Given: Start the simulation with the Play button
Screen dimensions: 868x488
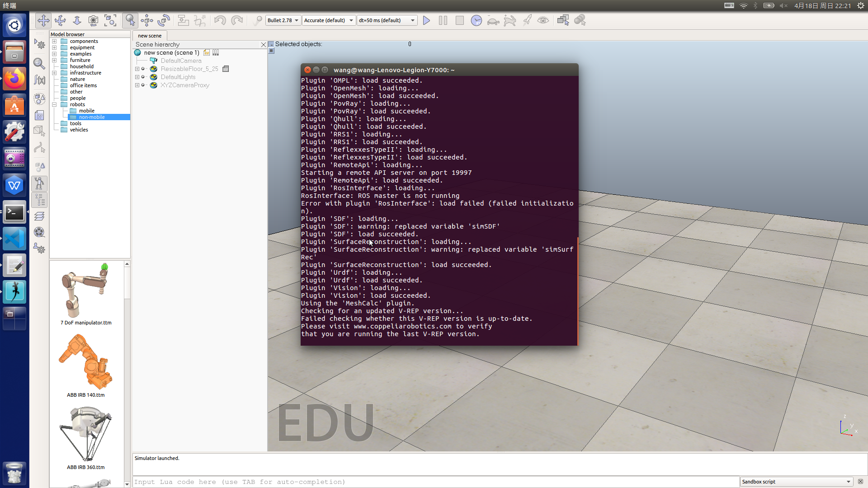Looking at the screenshot, I should pos(426,20).
